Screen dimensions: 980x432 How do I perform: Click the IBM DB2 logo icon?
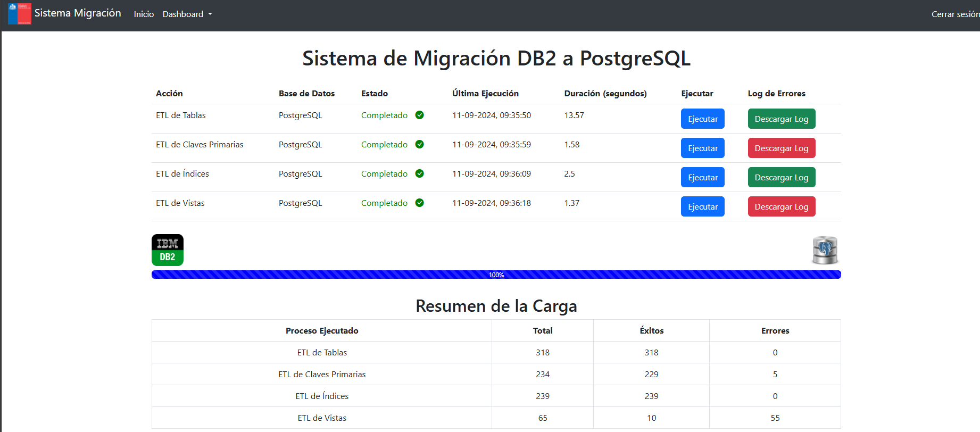(x=168, y=250)
